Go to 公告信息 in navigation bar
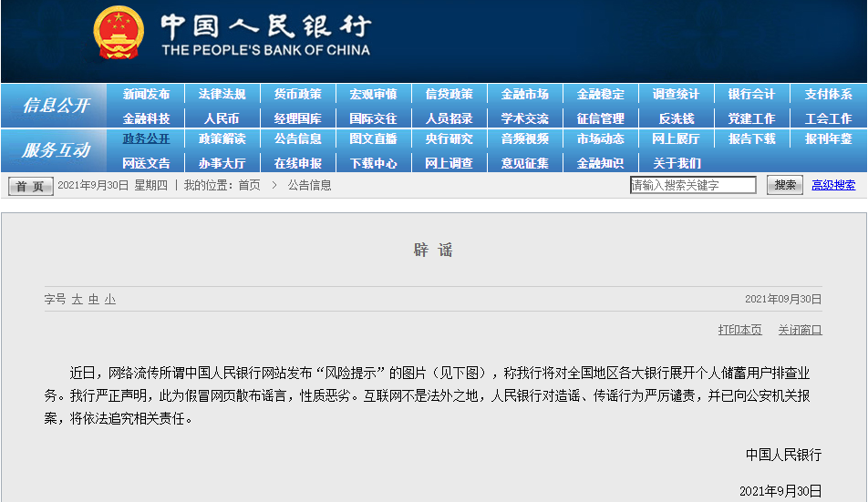Viewport: 868px width, 502px height. (298, 138)
